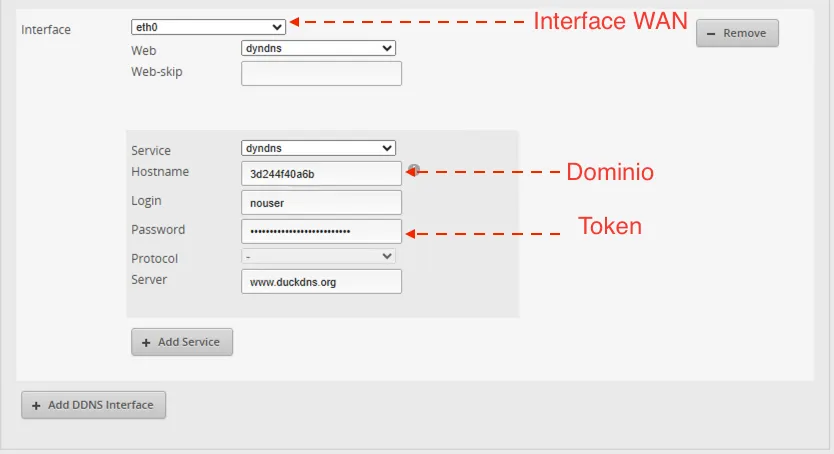This screenshot has height=454, width=834.
Task: Edit the Server field www.duckdns.org
Action: pyautogui.click(x=321, y=282)
